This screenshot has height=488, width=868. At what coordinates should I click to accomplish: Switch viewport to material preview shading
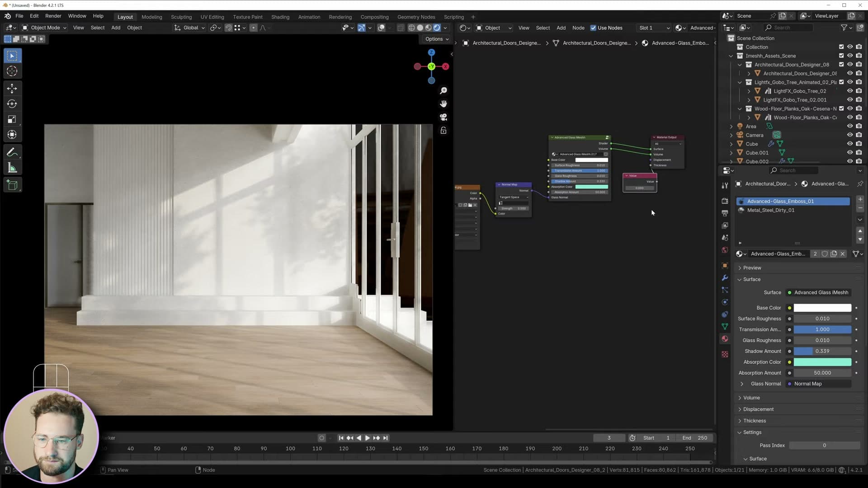[429, 28]
